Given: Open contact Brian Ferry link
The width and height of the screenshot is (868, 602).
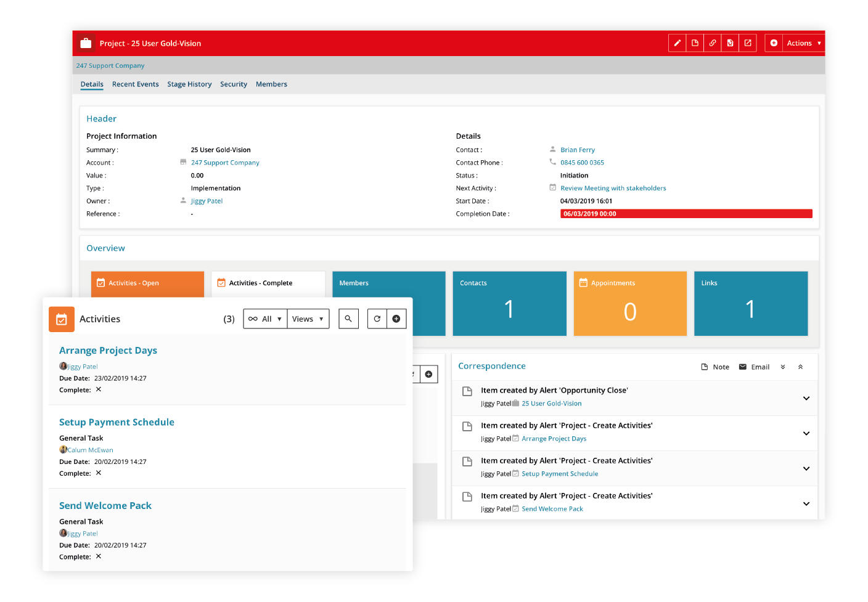Looking at the screenshot, I should (x=578, y=150).
